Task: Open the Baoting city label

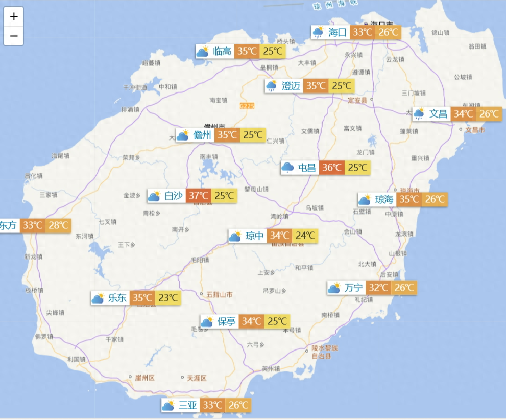Action: pyautogui.click(x=226, y=321)
